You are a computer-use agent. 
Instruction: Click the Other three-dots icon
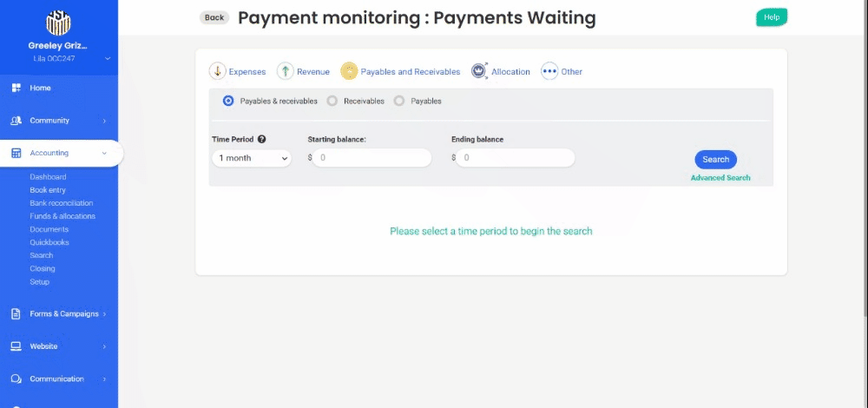(549, 71)
